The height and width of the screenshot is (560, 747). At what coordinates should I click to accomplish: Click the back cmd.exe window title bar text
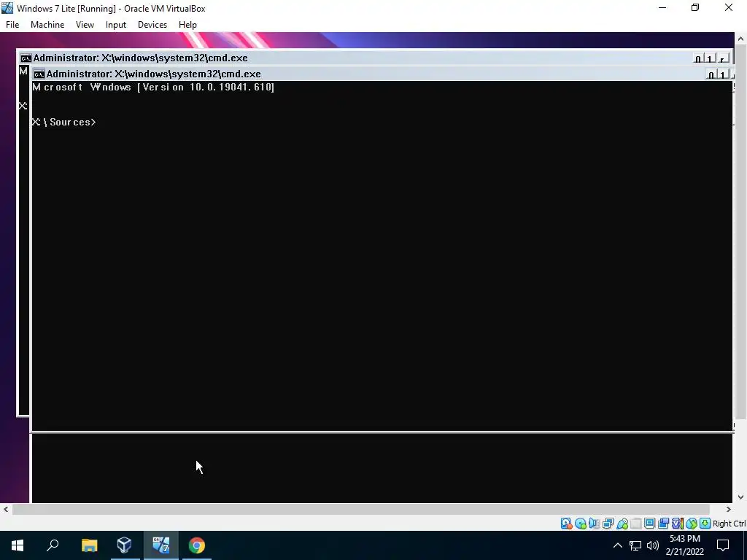[x=141, y=58]
